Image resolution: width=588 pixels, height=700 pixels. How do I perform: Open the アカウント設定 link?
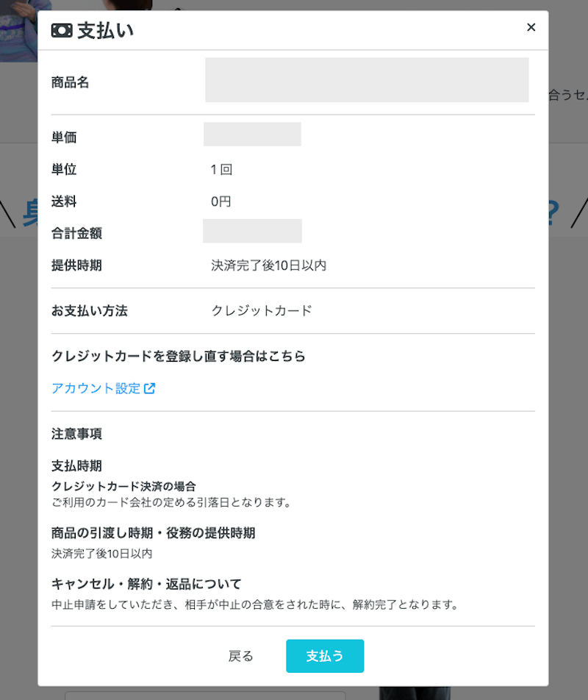pyautogui.click(x=96, y=388)
